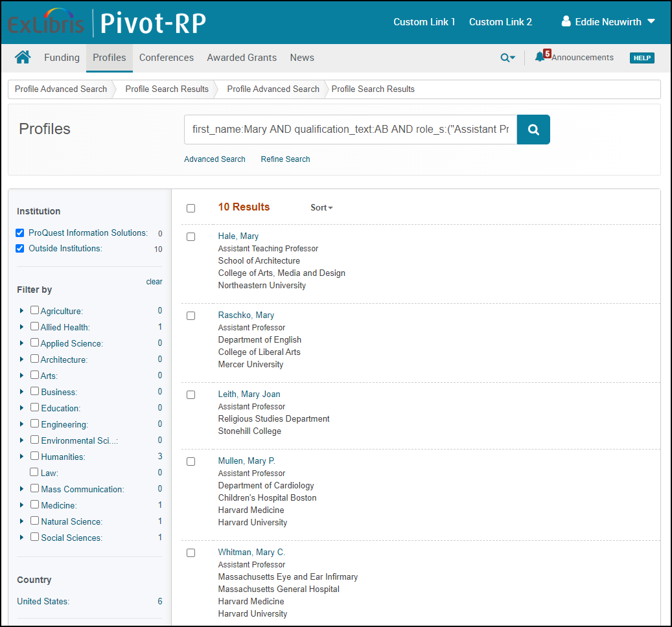Expand the Social Sciences filter arrow
This screenshot has height=627, width=672.
click(21, 538)
